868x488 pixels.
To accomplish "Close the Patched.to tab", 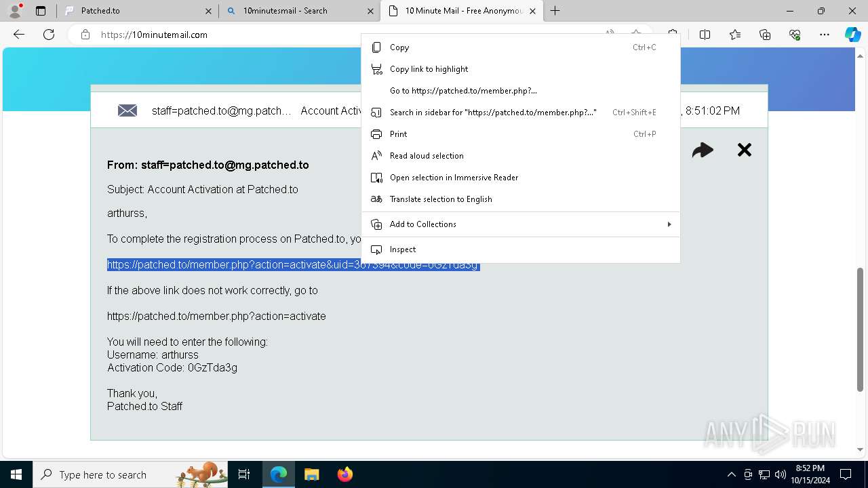I will pos(208,11).
